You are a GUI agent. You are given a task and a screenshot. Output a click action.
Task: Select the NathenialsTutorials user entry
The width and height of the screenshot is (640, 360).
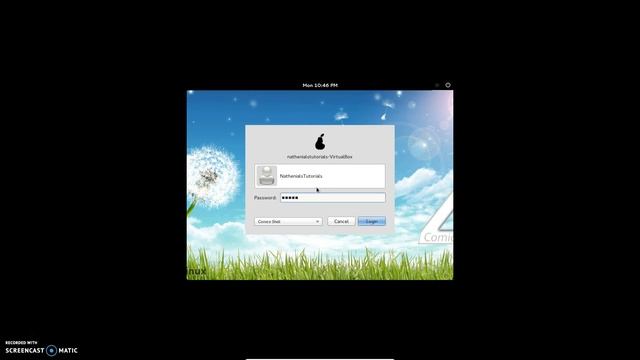pos(320,176)
